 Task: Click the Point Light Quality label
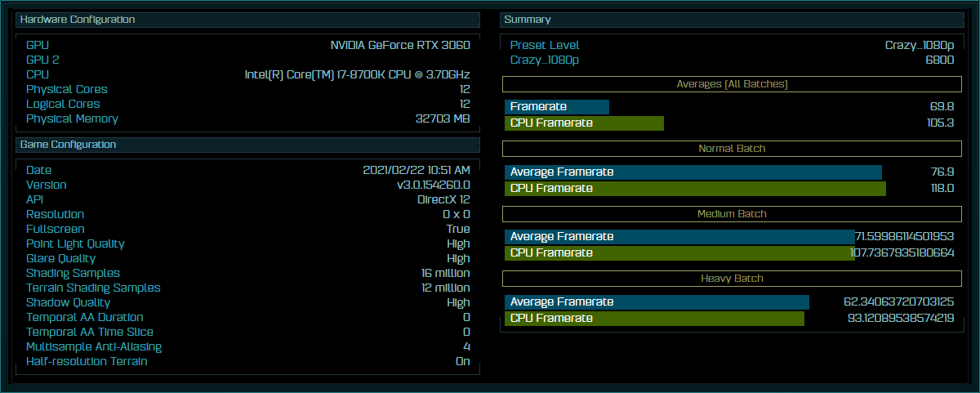click(75, 243)
